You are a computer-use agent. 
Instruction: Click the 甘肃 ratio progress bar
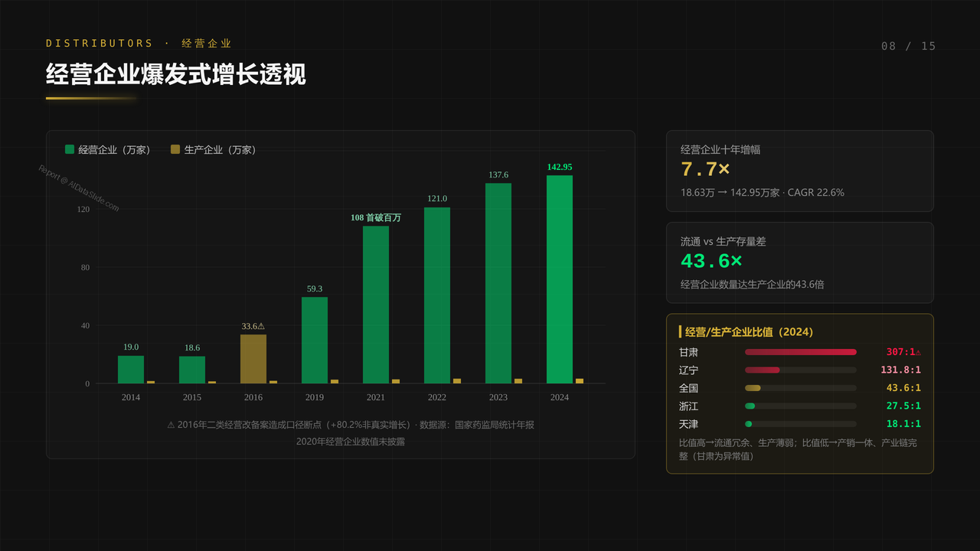(801, 352)
